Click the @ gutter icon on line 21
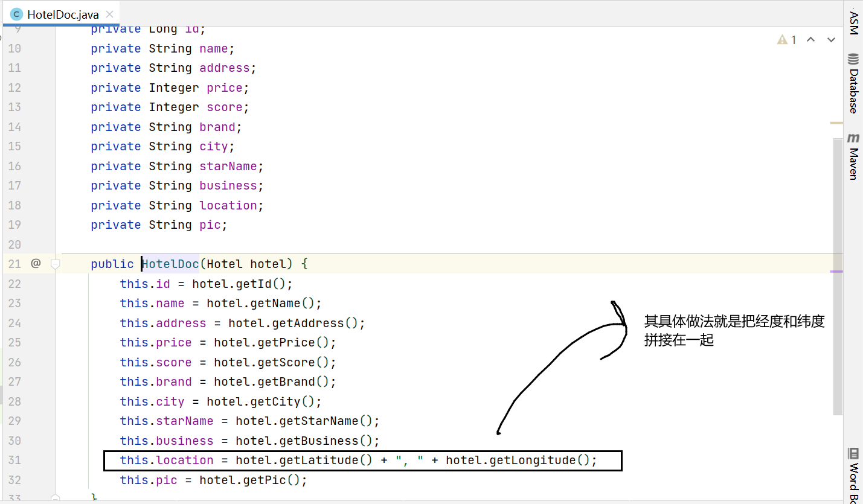This screenshot has height=504, width=863. coord(36,263)
